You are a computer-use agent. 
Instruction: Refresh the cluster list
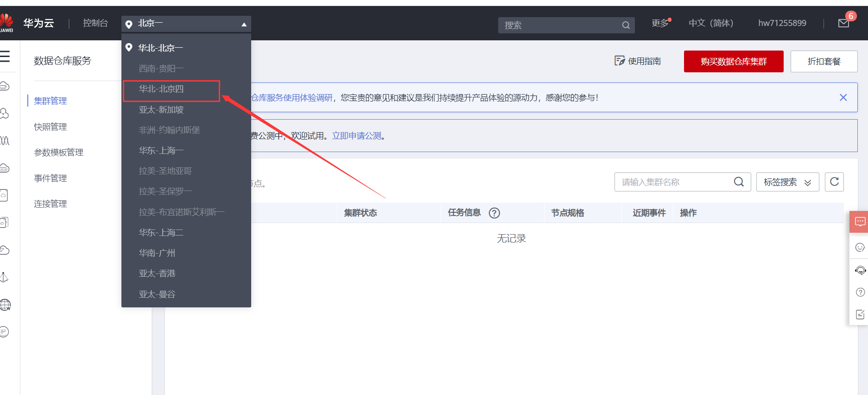[834, 182]
